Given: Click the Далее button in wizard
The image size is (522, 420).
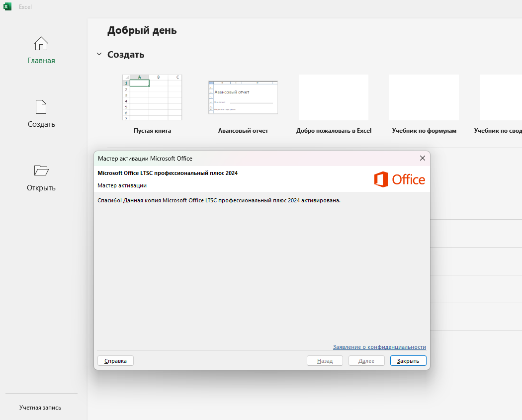Looking at the screenshot, I should (x=366, y=361).
